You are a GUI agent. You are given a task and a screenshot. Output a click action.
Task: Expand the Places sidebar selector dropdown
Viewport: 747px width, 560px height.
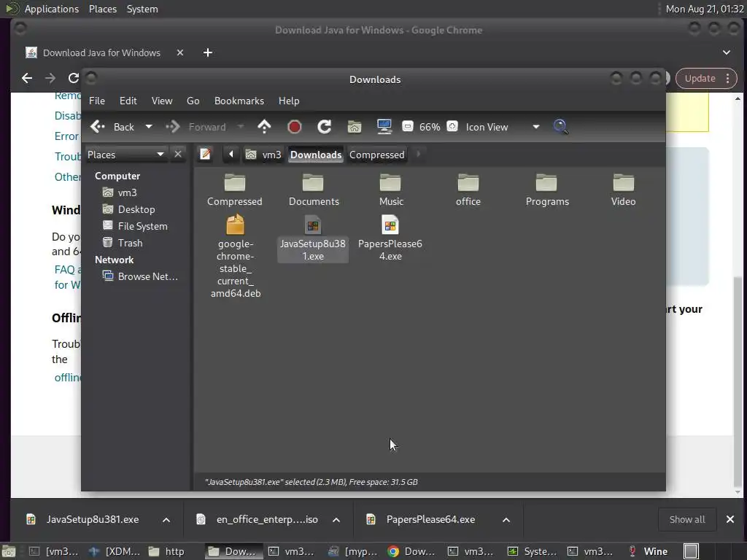tap(125, 155)
